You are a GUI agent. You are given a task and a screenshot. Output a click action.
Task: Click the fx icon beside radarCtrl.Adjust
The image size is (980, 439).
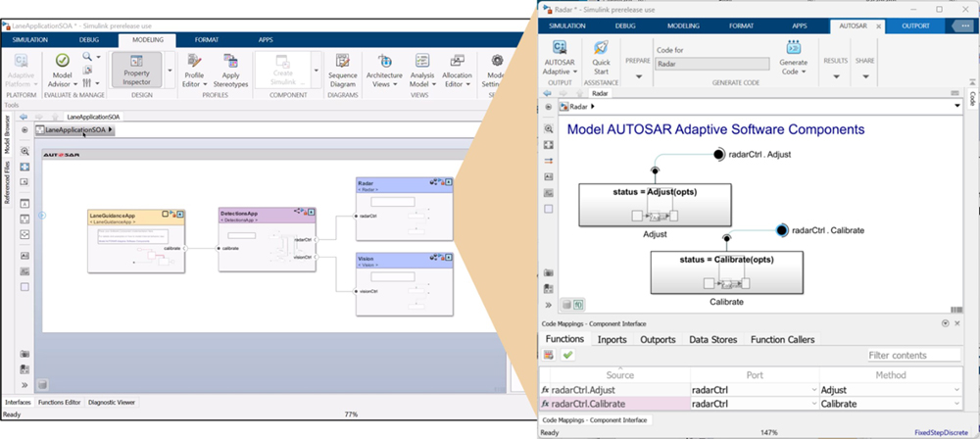point(545,390)
